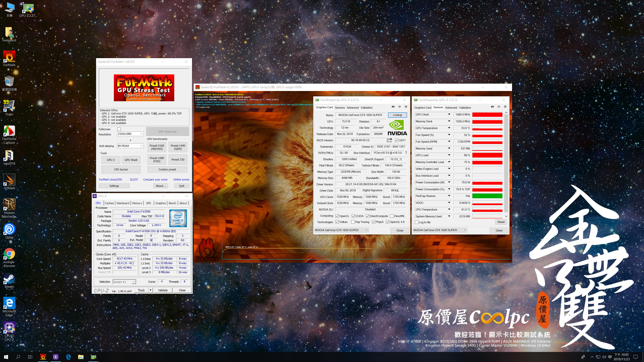This screenshot has width=644, height=362.
Task: Switch to the Bench tab in CPU-Z
Action: pos(172,203)
